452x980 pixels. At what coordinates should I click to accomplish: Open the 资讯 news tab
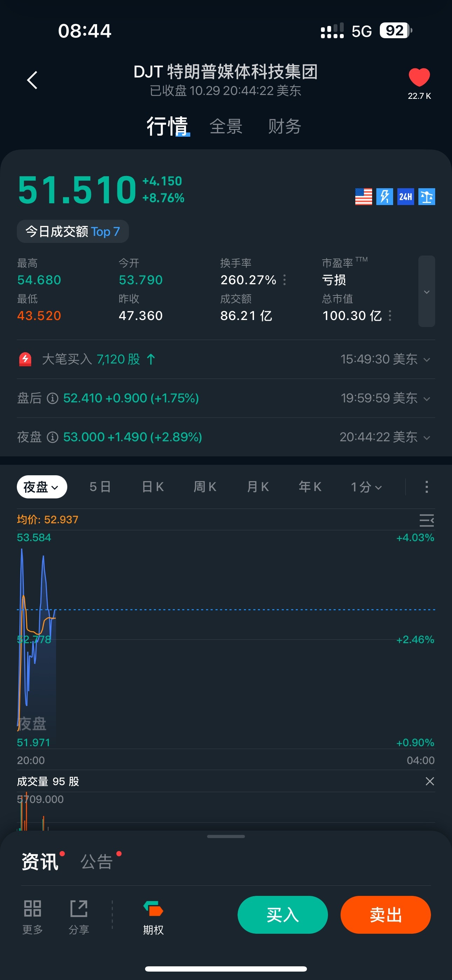click(x=40, y=862)
